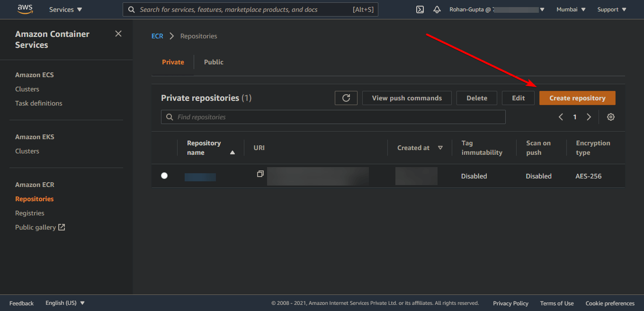644x311 pixels.
Task: Click Disabled under Scan on push
Action: pyautogui.click(x=538, y=176)
